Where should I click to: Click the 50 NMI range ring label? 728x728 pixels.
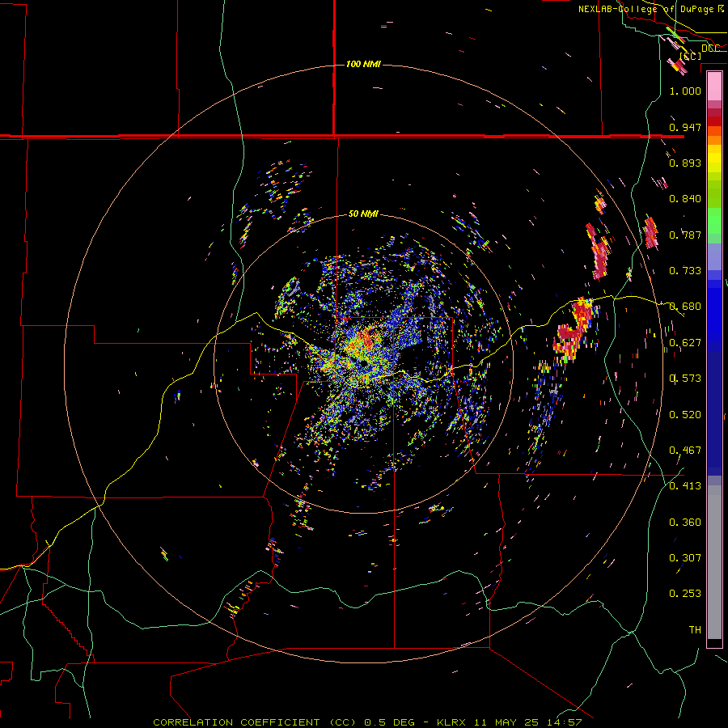[x=363, y=214]
